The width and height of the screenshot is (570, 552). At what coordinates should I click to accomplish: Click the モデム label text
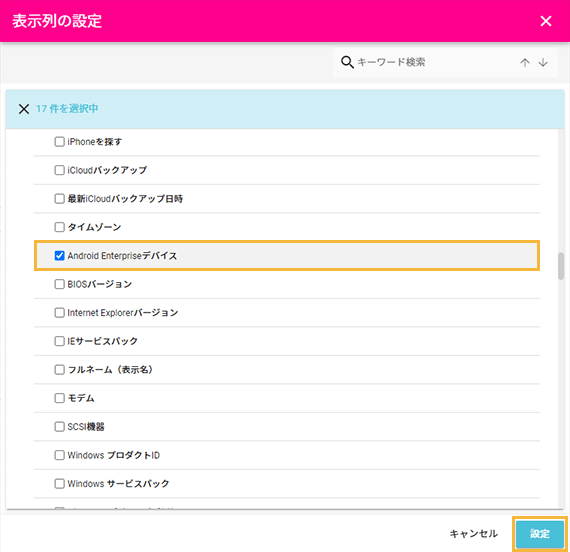[81, 398]
